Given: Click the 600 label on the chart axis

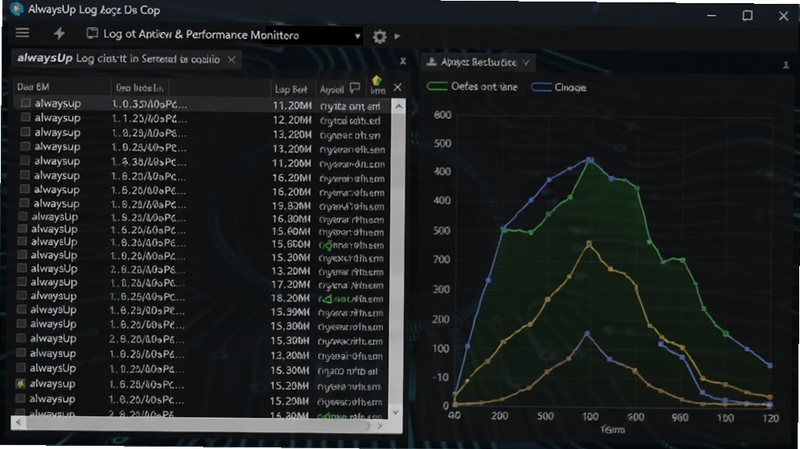Looking at the screenshot, I should point(442,115).
